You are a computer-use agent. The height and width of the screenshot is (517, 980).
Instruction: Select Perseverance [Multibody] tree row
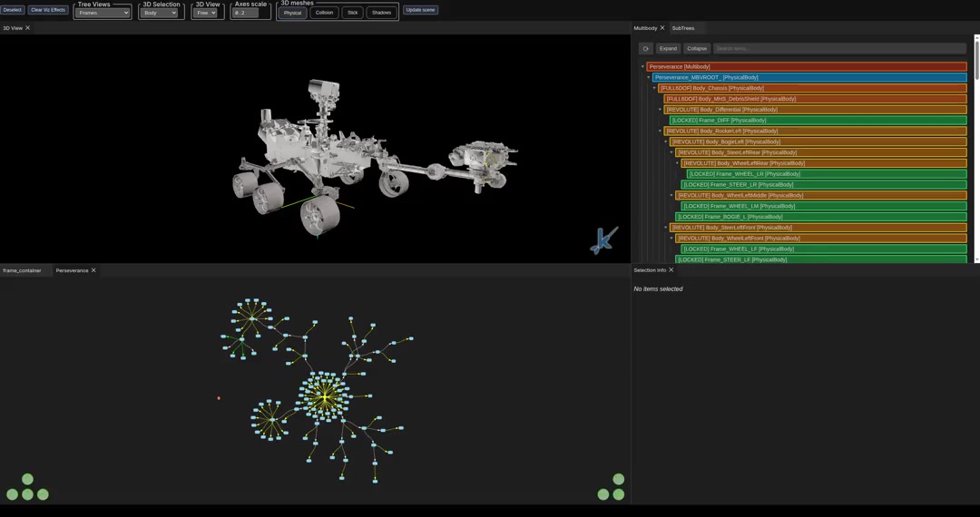tap(807, 67)
